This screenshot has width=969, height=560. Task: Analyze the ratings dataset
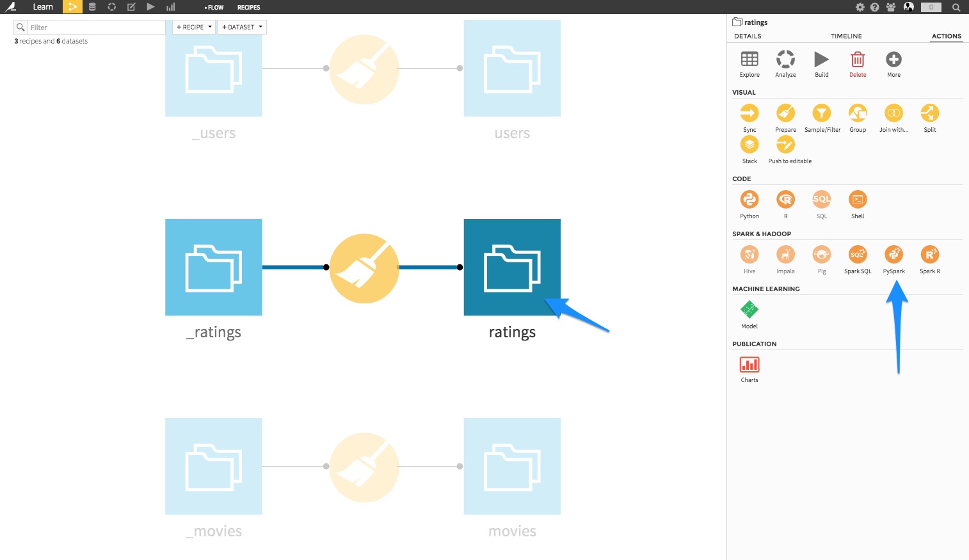(x=785, y=63)
